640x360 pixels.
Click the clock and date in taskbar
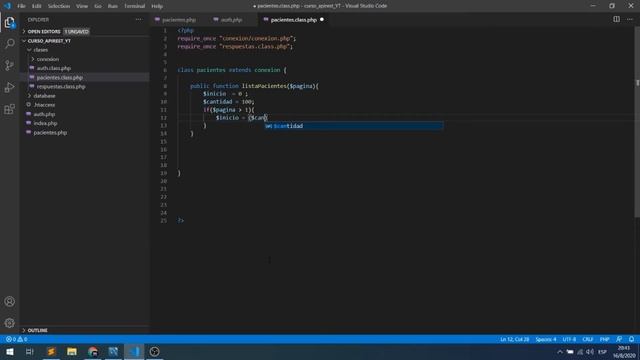click(624, 352)
